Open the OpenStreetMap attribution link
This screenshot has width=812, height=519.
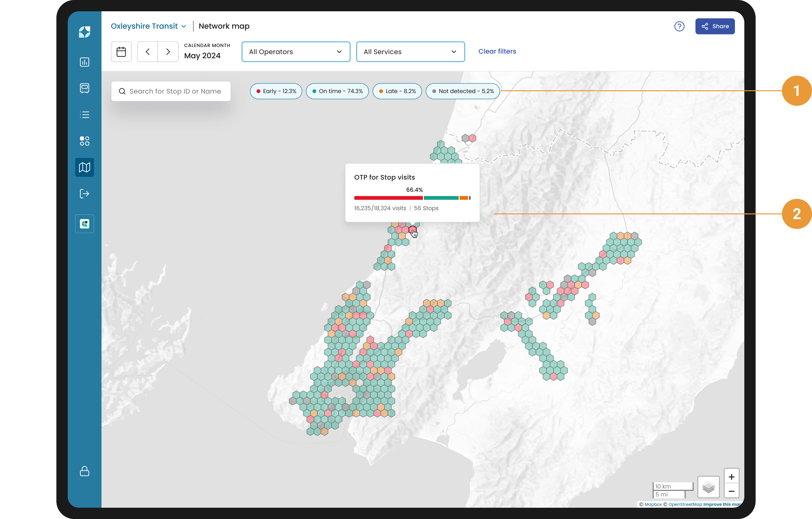[685, 504]
